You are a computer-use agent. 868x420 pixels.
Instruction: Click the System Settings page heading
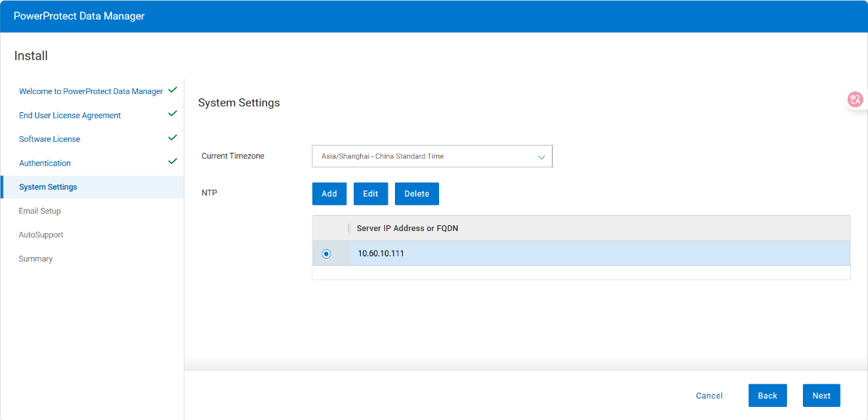pyautogui.click(x=239, y=103)
